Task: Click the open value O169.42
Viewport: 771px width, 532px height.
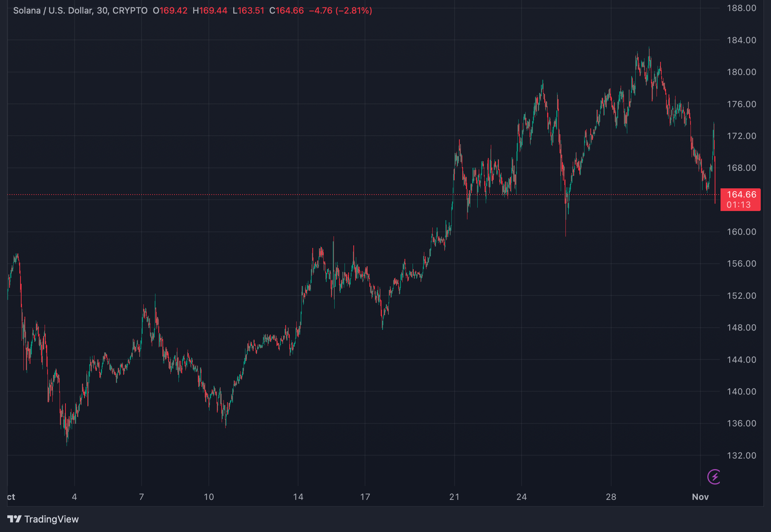Action: pyautogui.click(x=170, y=11)
